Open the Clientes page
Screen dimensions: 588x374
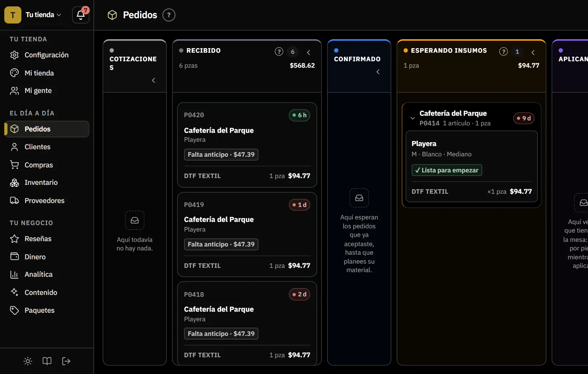pos(47,147)
